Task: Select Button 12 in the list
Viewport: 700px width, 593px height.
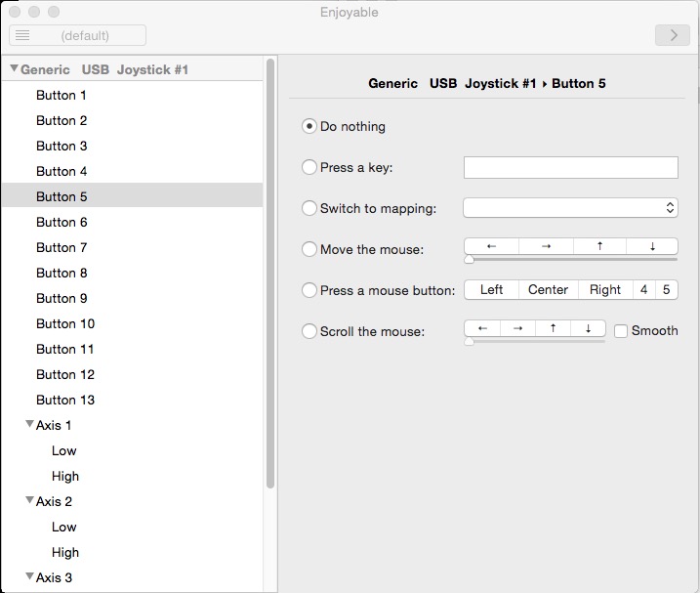Action: 132,374
